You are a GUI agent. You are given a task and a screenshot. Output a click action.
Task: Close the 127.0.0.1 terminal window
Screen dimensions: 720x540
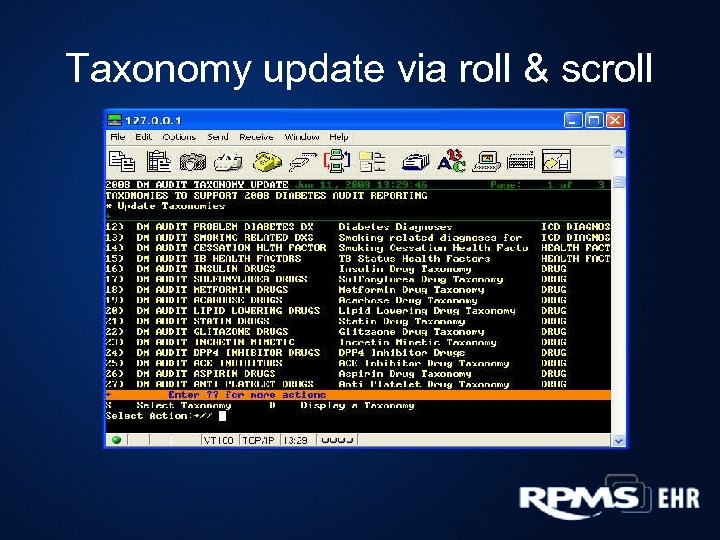pyautogui.click(x=615, y=120)
